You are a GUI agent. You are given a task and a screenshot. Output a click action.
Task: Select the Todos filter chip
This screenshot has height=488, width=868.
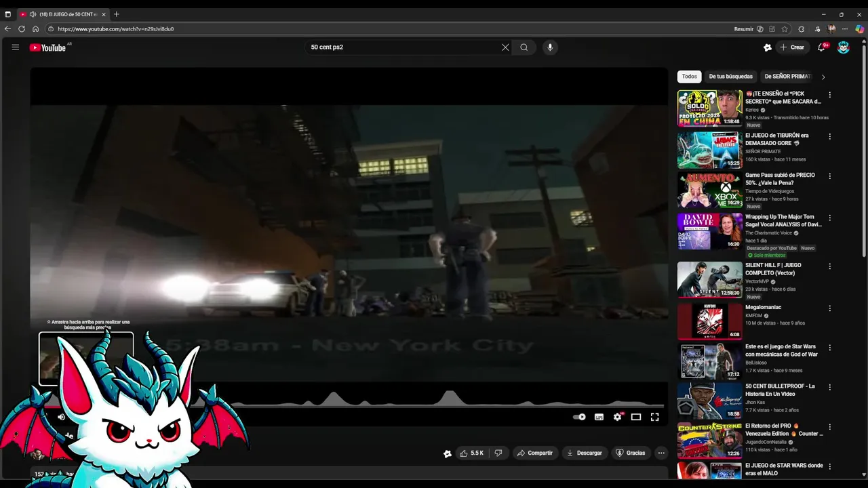point(690,77)
